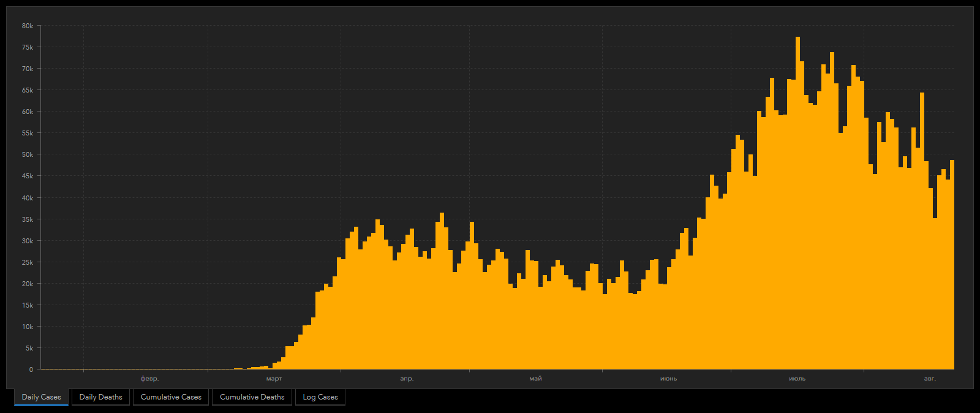Click the 25k label on the y-axis
The width and height of the screenshot is (980, 413).
click(28, 262)
